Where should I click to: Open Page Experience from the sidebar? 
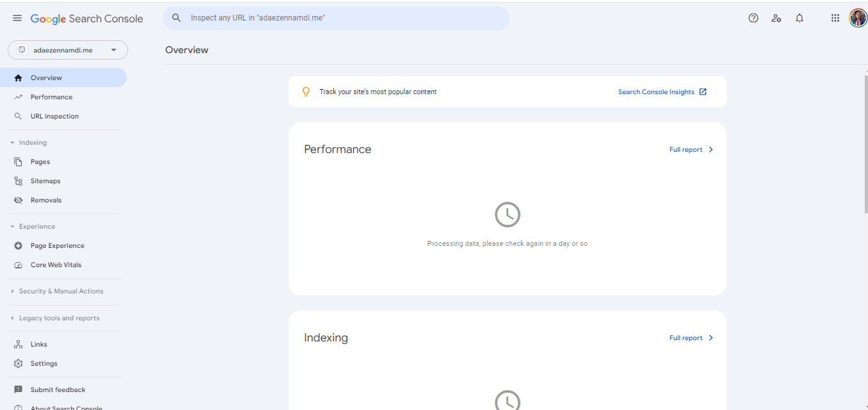click(x=57, y=245)
